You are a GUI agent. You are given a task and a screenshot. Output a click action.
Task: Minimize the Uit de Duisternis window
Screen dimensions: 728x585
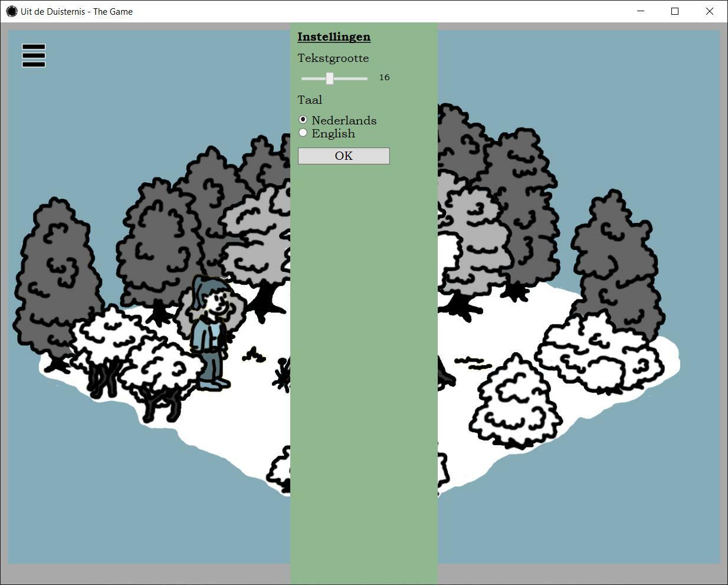641,11
